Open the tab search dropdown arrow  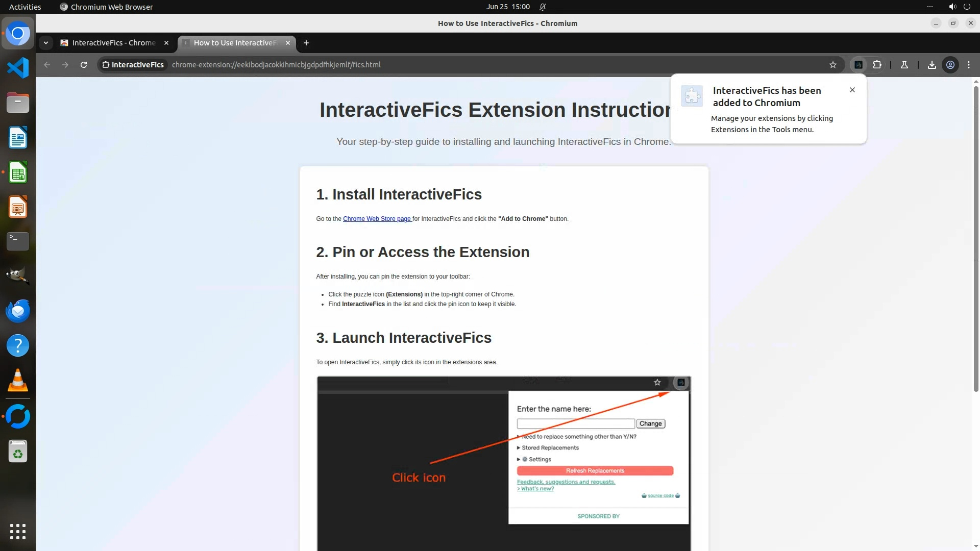click(46, 43)
